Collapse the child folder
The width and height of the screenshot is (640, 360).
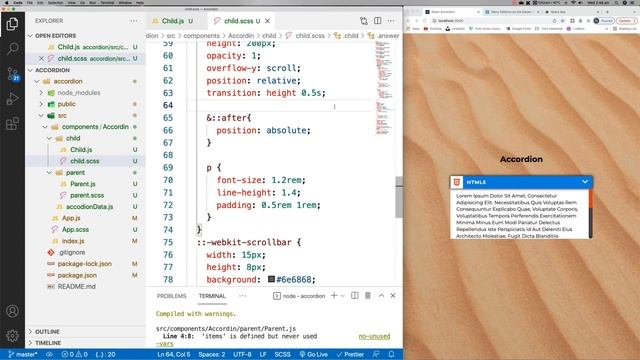click(x=49, y=138)
